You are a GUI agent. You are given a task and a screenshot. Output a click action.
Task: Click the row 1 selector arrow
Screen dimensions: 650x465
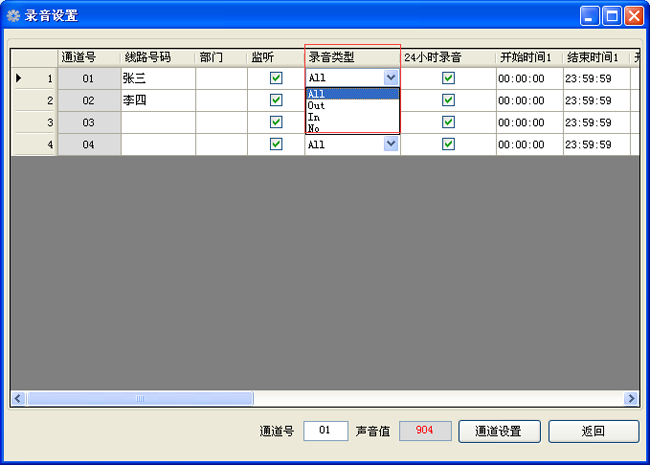[x=17, y=78]
